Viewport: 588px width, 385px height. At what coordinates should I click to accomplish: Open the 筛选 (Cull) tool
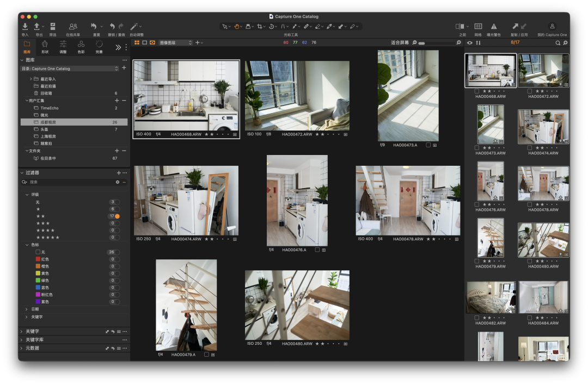tap(53, 26)
